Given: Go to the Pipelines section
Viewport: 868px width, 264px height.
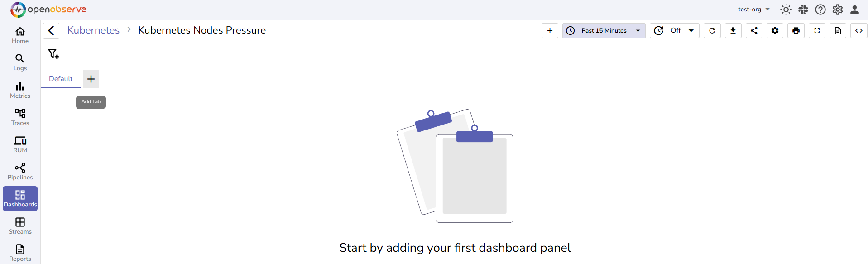Looking at the screenshot, I should point(19,171).
